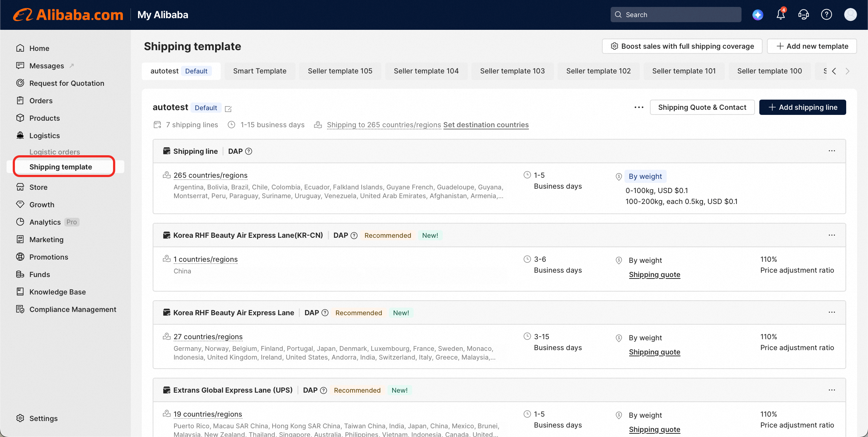Open notifications bell icon
The height and width of the screenshot is (437, 868).
click(x=781, y=15)
